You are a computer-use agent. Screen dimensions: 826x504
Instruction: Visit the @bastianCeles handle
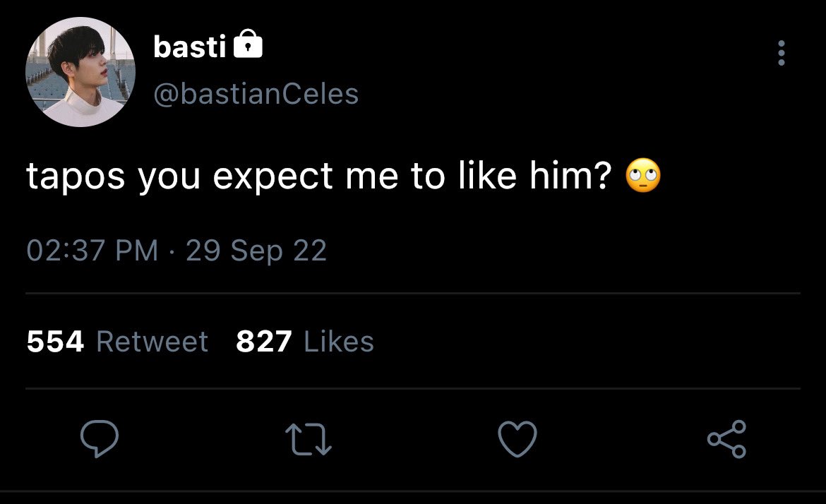pos(256,95)
